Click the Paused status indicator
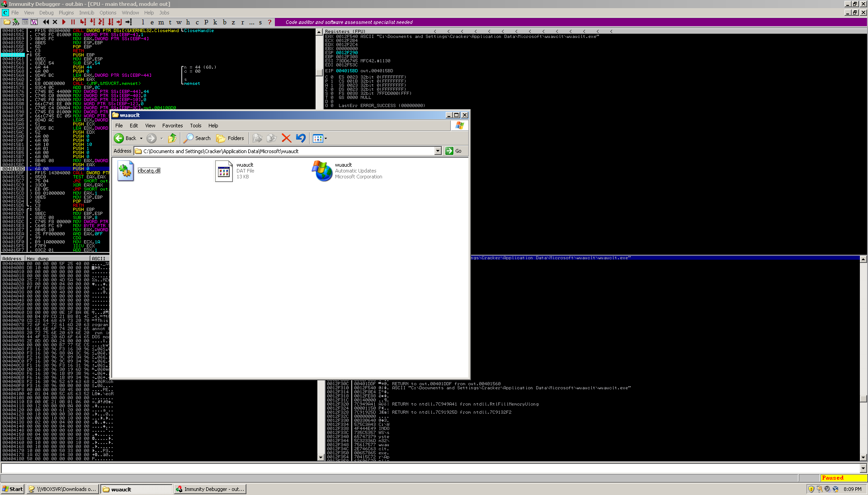 [844, 478]
